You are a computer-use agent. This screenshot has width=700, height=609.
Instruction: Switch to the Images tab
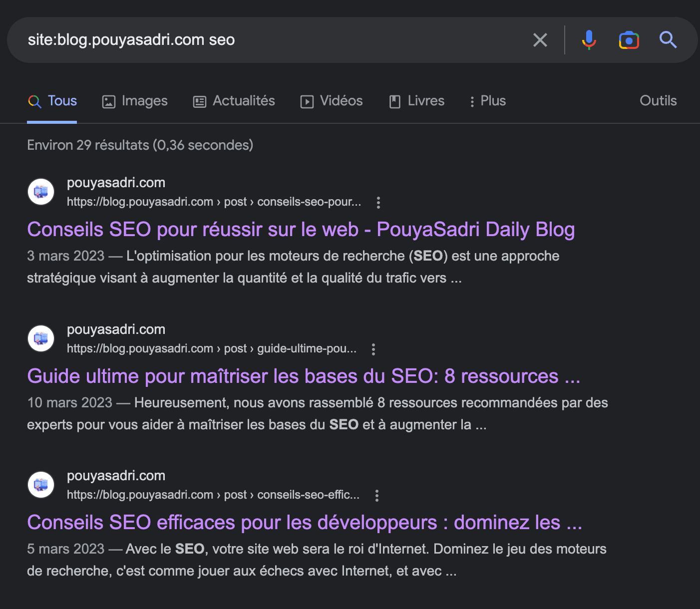[135, 101]
